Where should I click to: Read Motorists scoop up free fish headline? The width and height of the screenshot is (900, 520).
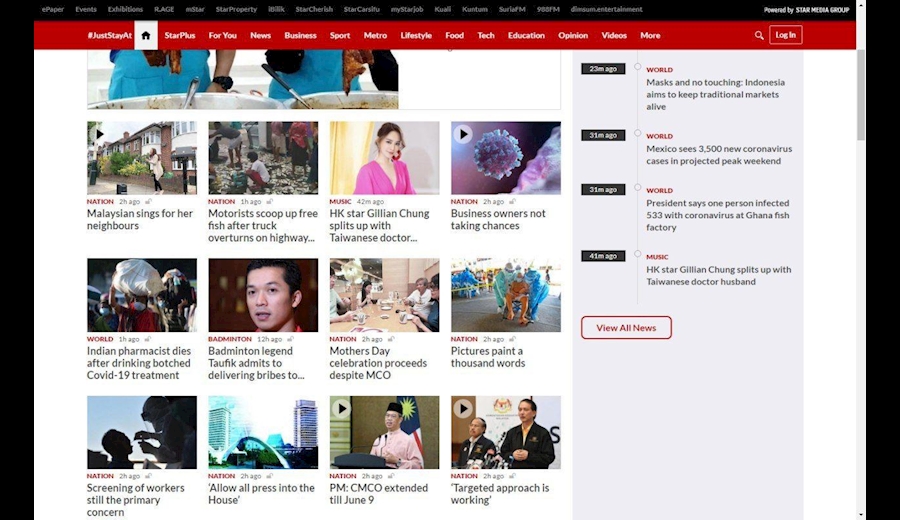(262, 225)
